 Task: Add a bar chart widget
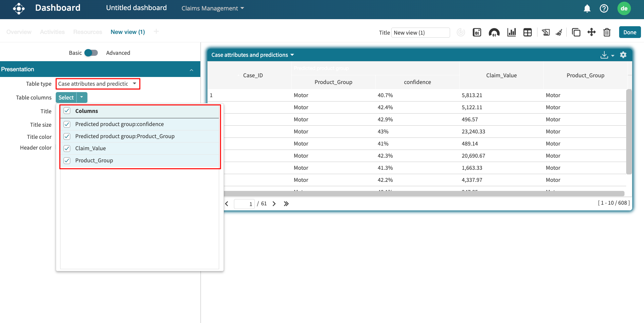pyautogui.click(x=511, y=32)
